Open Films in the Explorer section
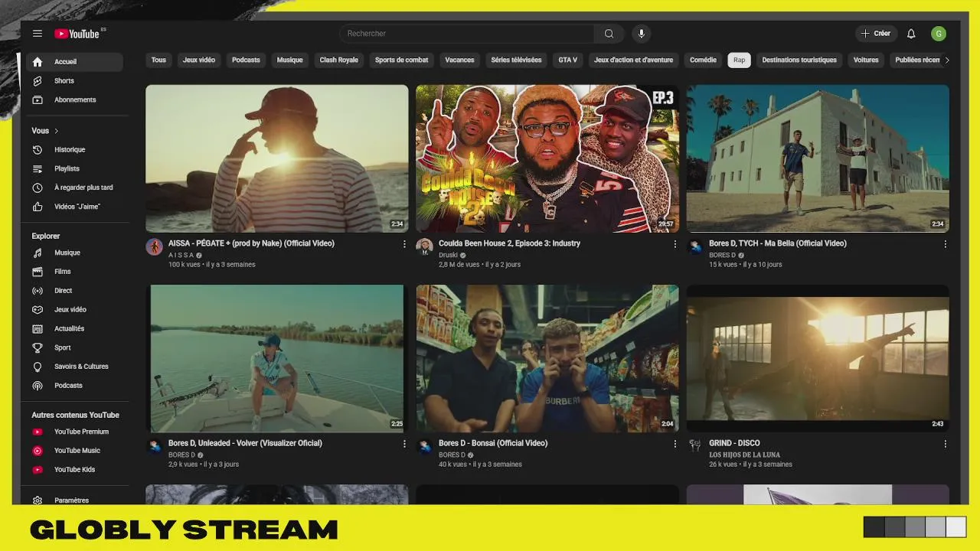 74,272
